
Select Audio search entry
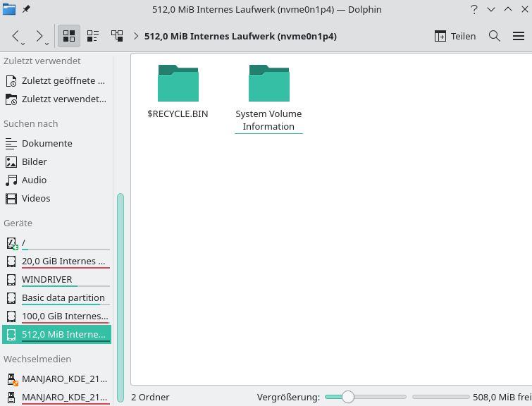(x=34, y=180)
